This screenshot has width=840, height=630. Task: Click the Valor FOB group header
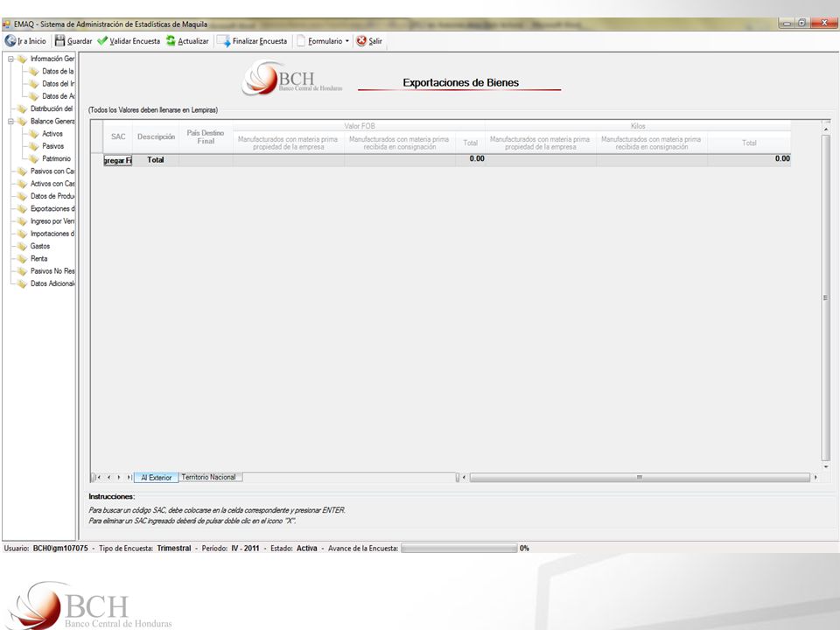coord(360,126)
